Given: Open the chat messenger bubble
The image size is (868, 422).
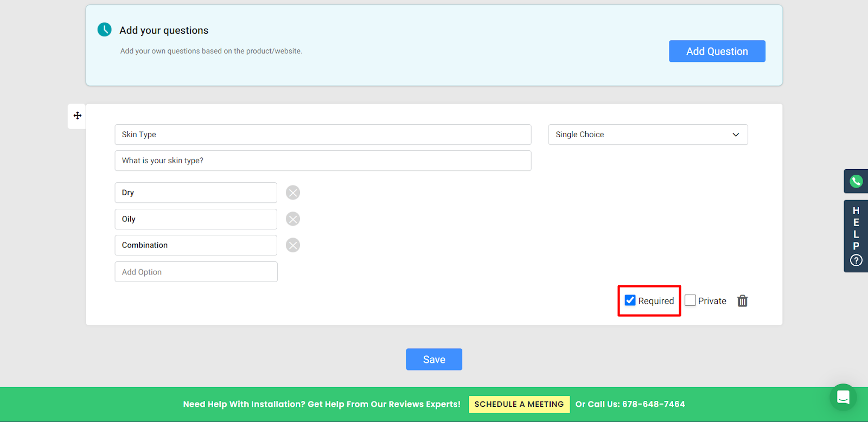Looking at the screenshot, I should (x=843, y=397).
